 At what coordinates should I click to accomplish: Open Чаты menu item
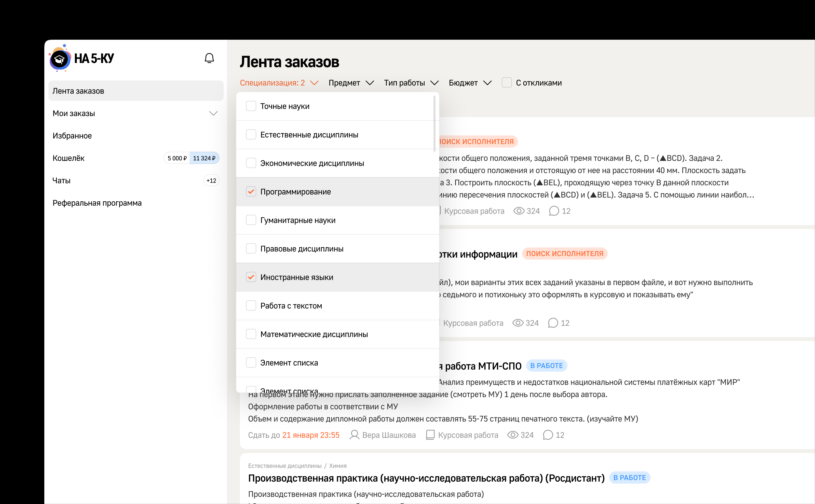tap(61, 180)
